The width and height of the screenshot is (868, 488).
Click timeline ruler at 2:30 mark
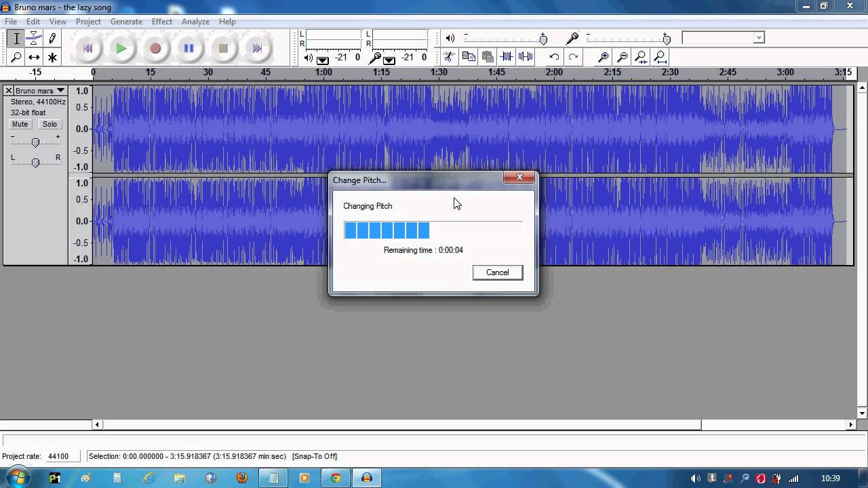point(670,72)
